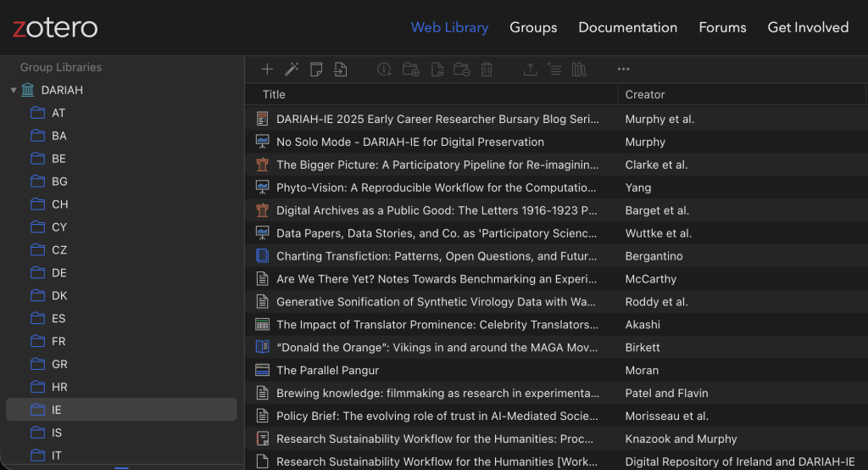The height and width of the screenshot is (470, 868).
Task: Click creator cell 'Digital Repository of Ireland and DARIAH-IE'
Action: pos(740,462)
